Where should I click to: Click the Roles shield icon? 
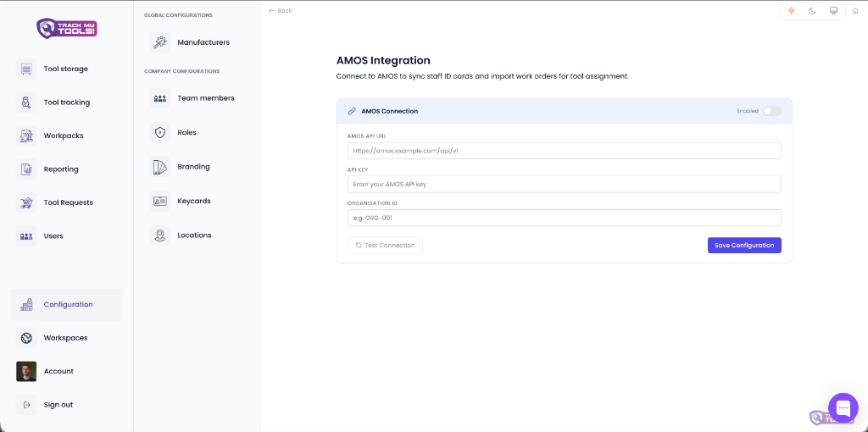point(160,133)
